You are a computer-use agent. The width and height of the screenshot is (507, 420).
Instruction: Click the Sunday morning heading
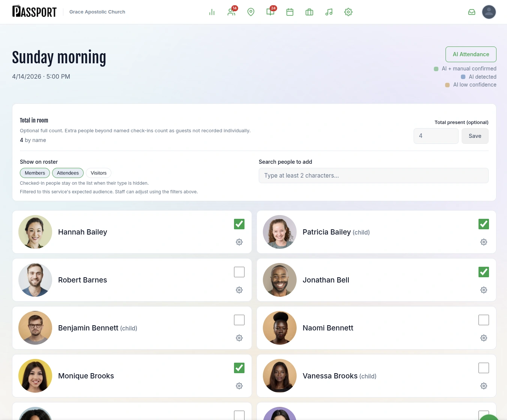click(59, 58)
